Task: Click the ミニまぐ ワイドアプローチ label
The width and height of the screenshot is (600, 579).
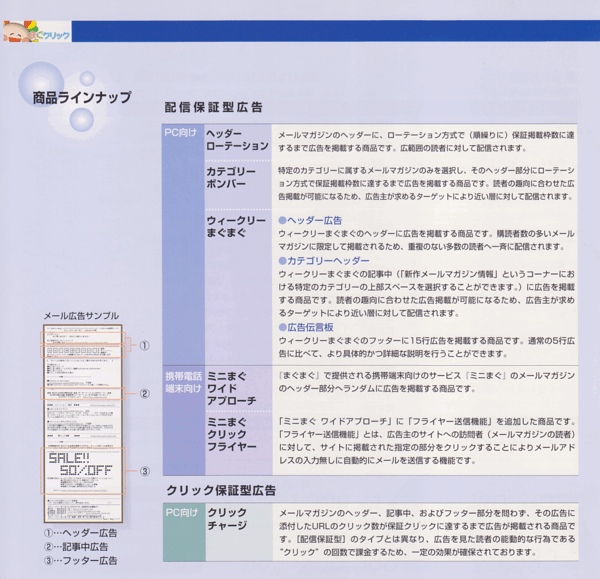Action: (232, 388)
